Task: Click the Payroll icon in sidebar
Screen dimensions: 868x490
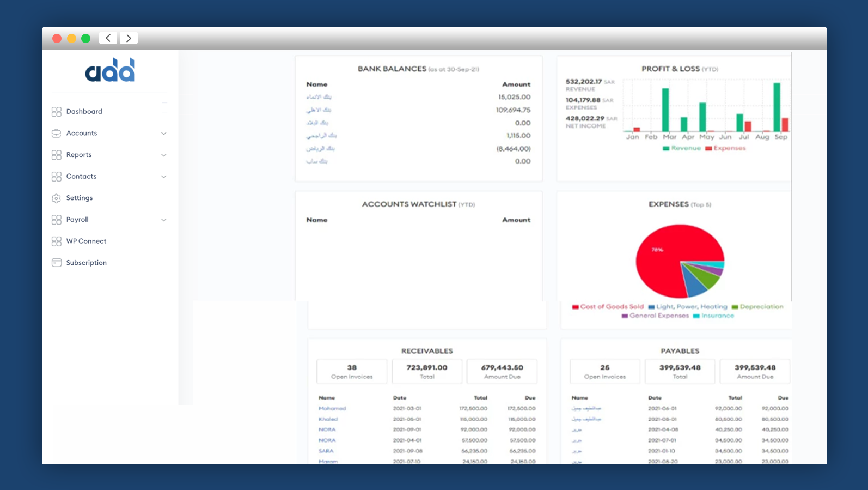Action: tap(56, 220)
